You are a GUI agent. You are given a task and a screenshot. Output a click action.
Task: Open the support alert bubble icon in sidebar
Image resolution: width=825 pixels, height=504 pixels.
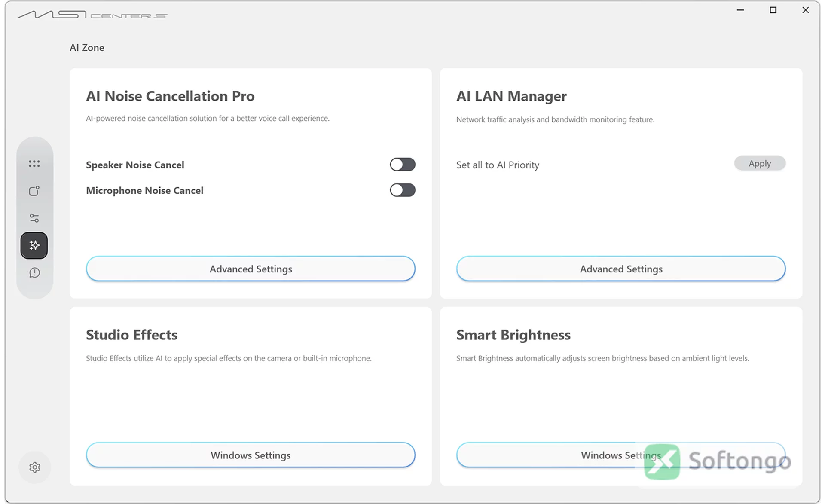coord(34,273)
